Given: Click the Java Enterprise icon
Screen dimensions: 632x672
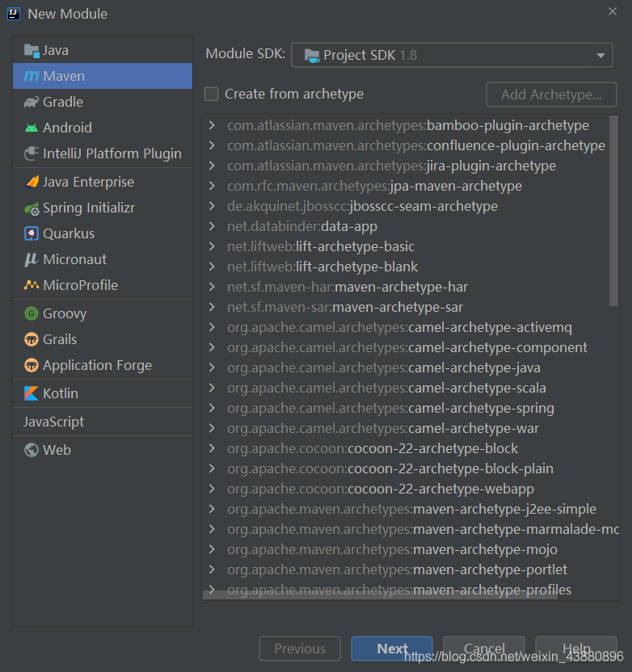Looking at the screenshot, I should point(32,182).
